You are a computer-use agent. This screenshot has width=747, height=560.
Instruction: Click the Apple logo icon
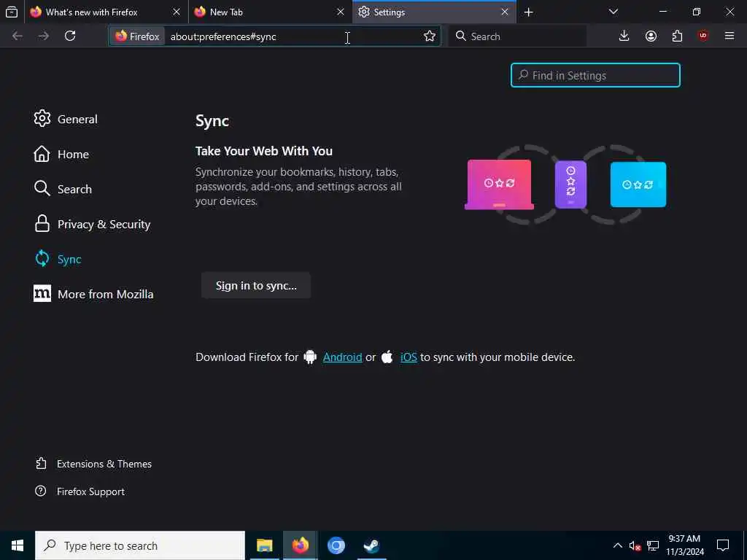[387, 357]
